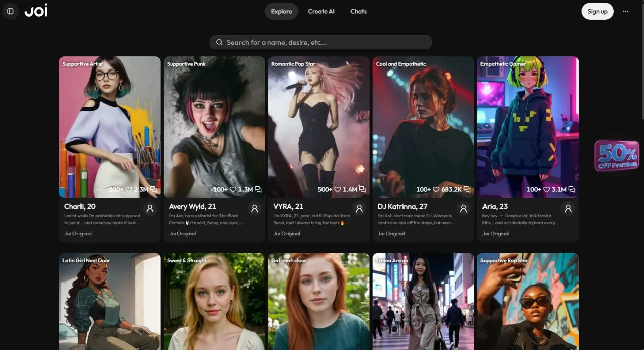Like DJ Katrinna with the heart icon
Viewport: 644px width, 350px height.
(x=436, y=190)
